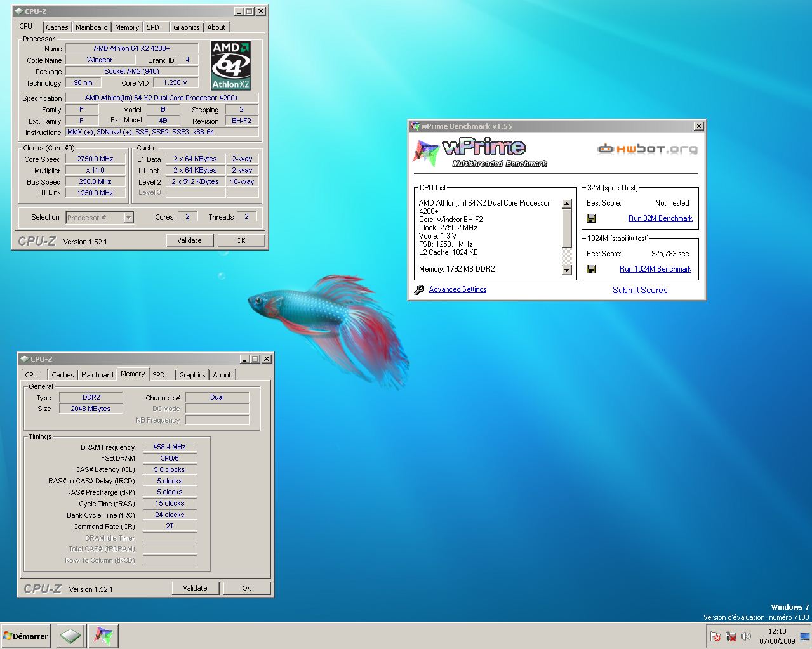Click the Run 32M Benchmark link
Image resolution: width=812 pixels, height=649 pixels.
coord(660,218)
